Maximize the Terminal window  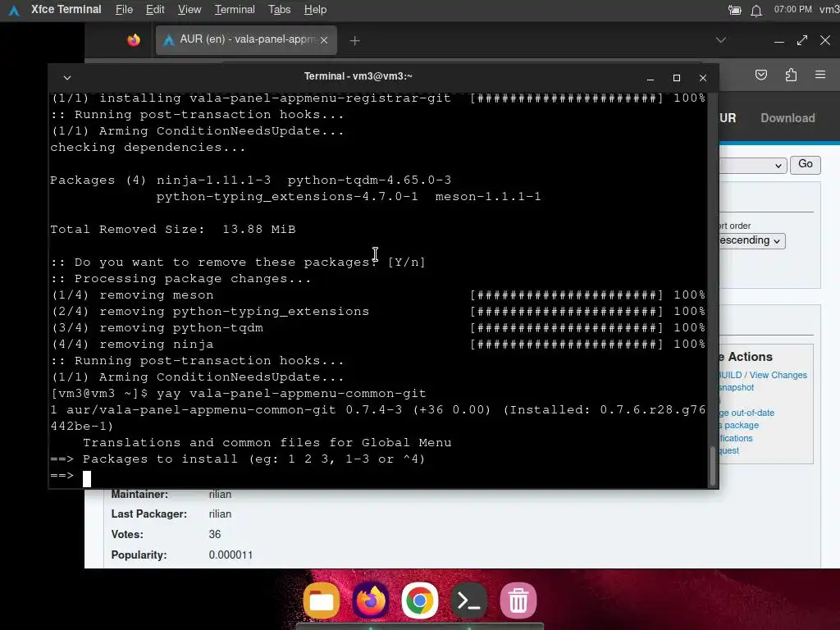point(677,78)
